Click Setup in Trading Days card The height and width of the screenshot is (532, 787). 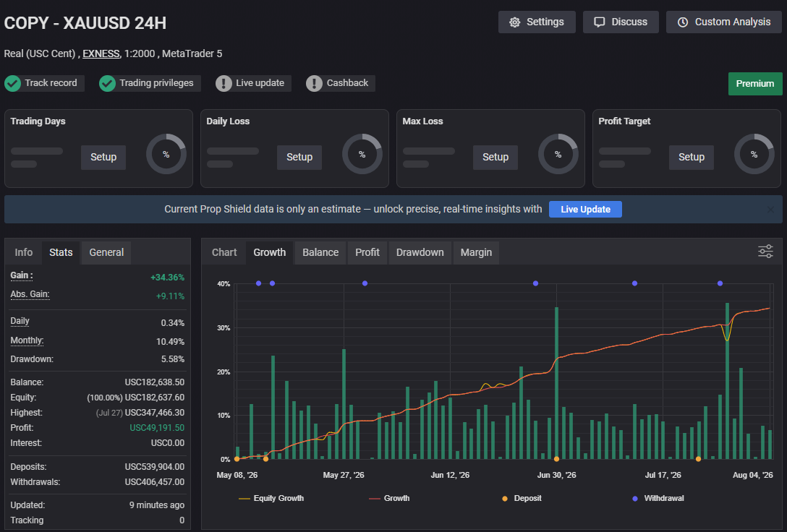click(103, 157)
